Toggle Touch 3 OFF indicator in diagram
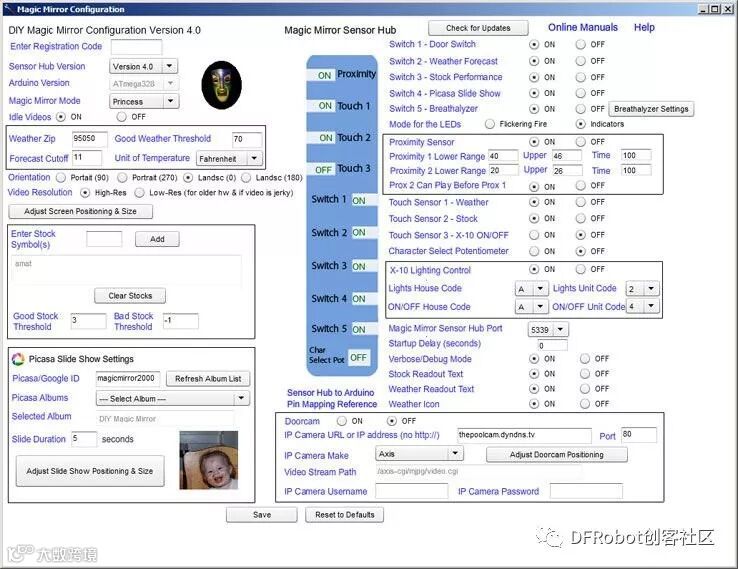The height and width of the screenshot is (569, 738). [x=323, y=169]
